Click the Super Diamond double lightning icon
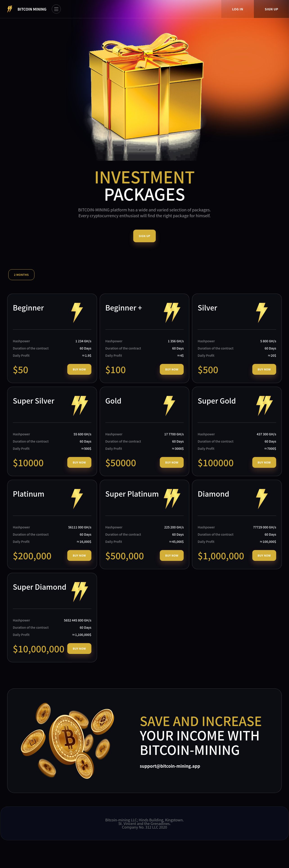The image size is (289, 868). click(80, 591)
